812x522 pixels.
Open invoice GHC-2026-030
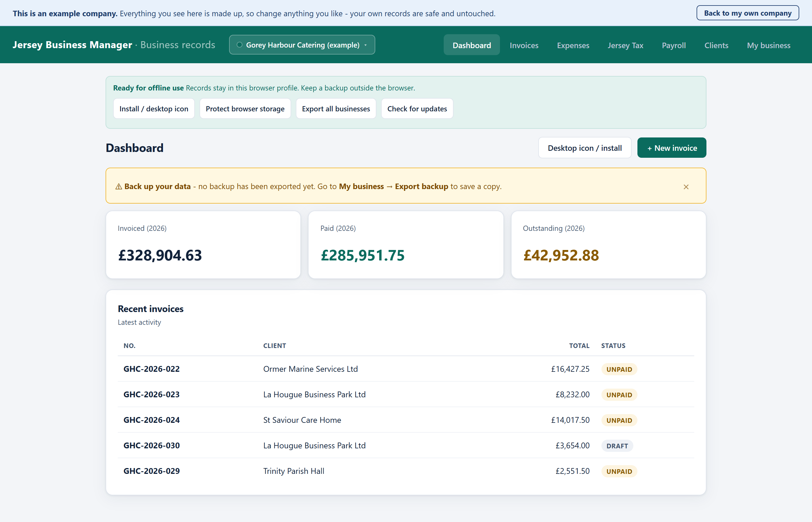[151, 445]
